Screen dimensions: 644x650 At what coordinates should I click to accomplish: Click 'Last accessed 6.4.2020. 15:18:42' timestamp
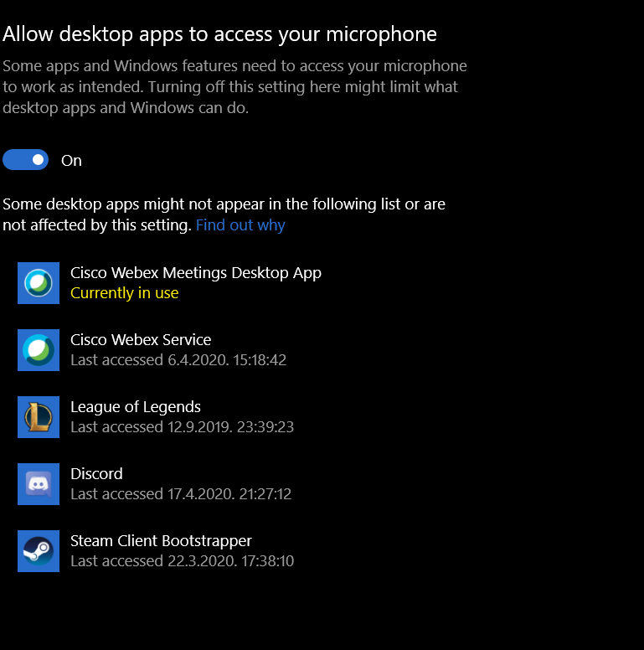click(x=178, y=360)
